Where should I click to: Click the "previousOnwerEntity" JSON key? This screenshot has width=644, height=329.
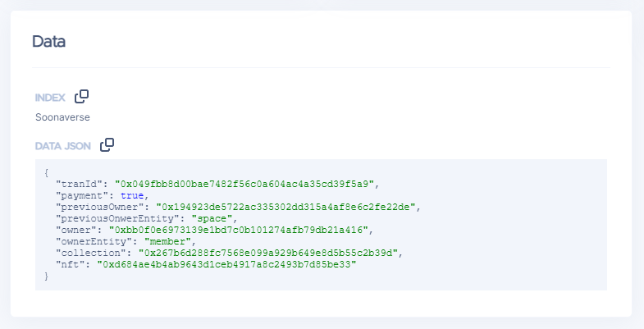point(118,218)
